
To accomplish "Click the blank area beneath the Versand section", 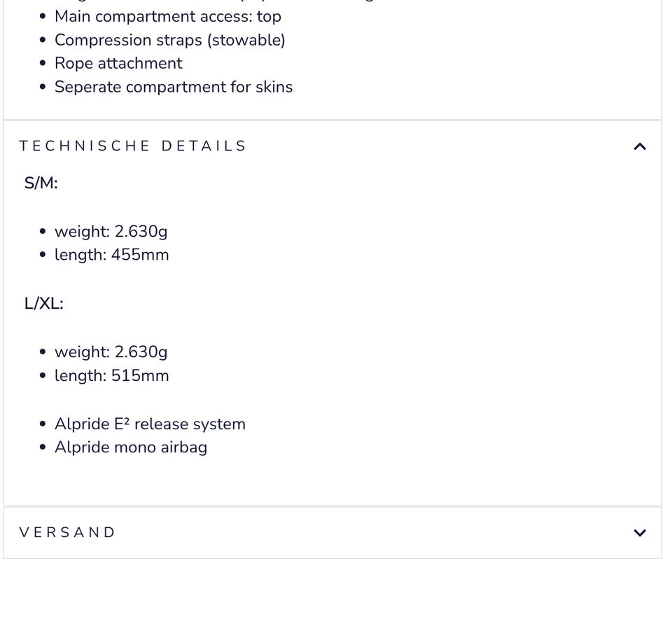I will point(332,599).
